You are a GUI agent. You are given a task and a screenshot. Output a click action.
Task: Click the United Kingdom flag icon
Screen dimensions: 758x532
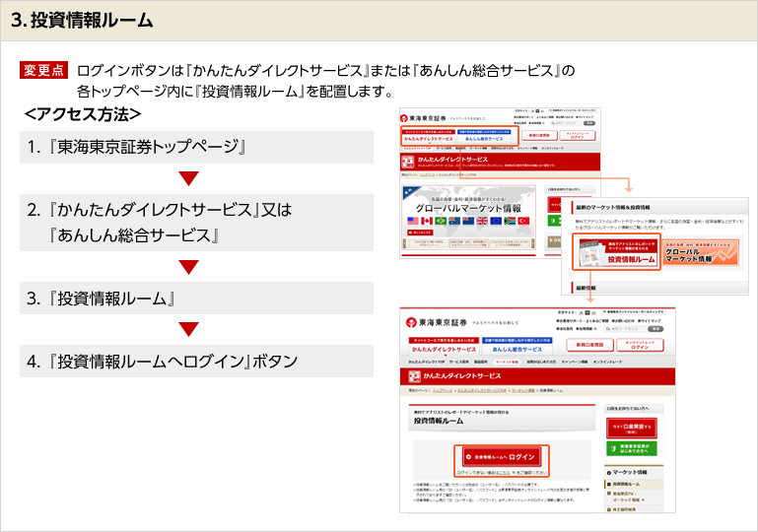pos(482,221)
